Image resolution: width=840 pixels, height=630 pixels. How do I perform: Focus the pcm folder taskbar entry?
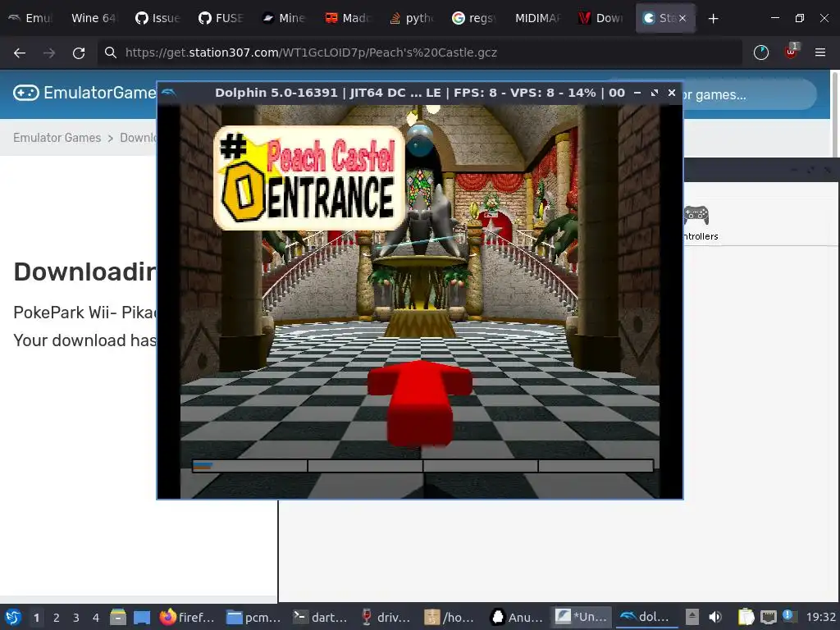coord(253,617)
